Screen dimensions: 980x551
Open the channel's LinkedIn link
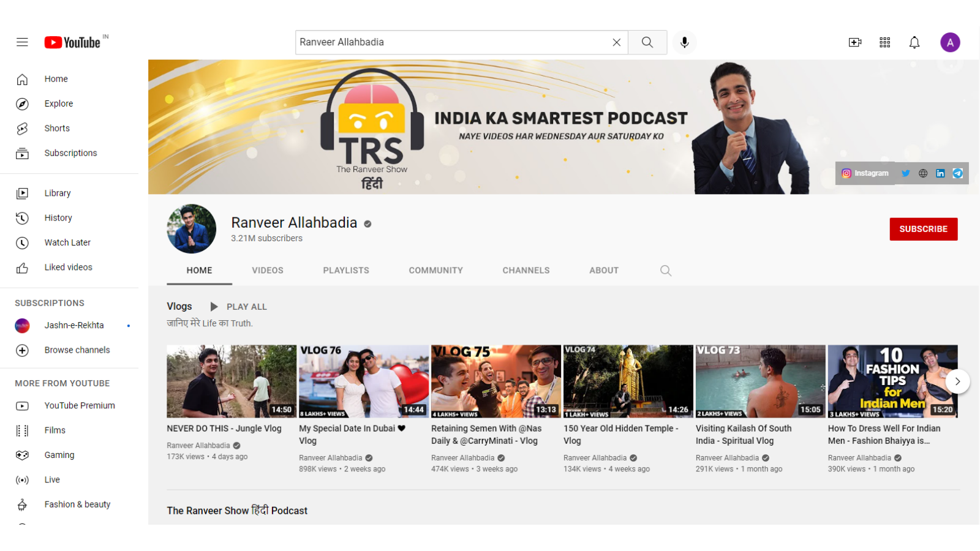point(940,173)
